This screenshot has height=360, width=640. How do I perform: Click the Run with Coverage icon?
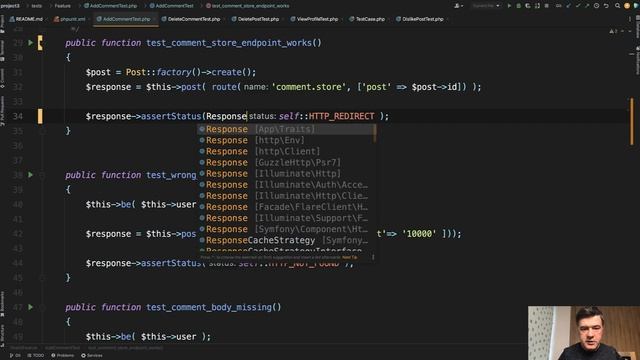point(528,6)
